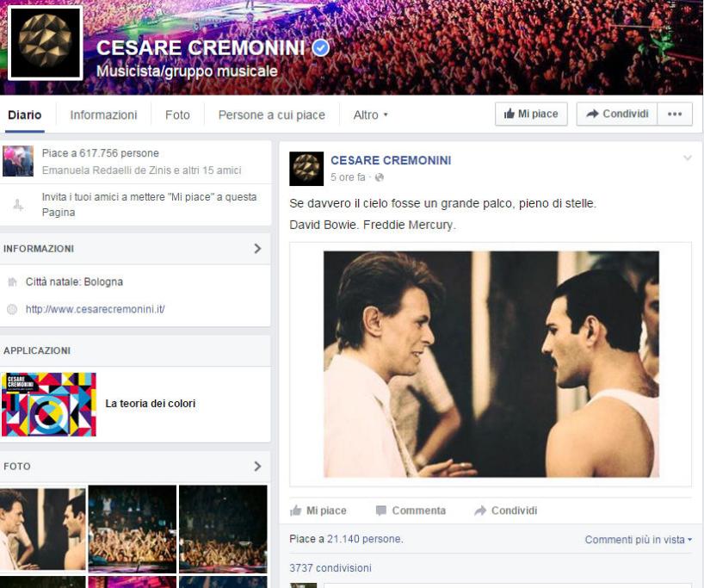Click the Condividi arrow under the post
This screenshot has height=588, width=704.
[x=505, y=511]
